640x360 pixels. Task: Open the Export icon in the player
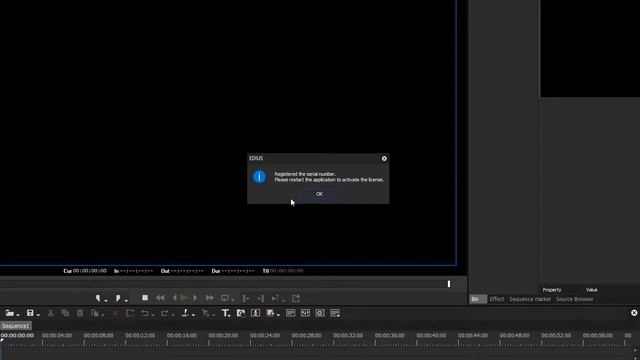[x=296, y=298]
